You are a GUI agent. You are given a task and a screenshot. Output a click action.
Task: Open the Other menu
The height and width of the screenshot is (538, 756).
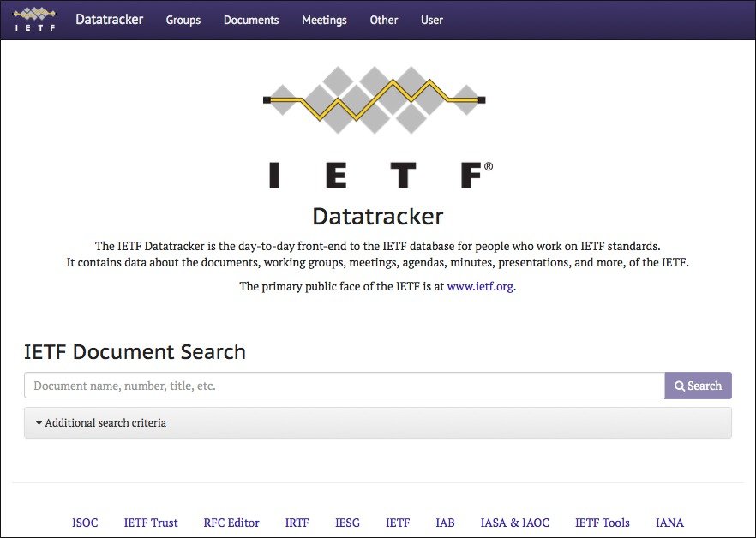click(383, 20)
